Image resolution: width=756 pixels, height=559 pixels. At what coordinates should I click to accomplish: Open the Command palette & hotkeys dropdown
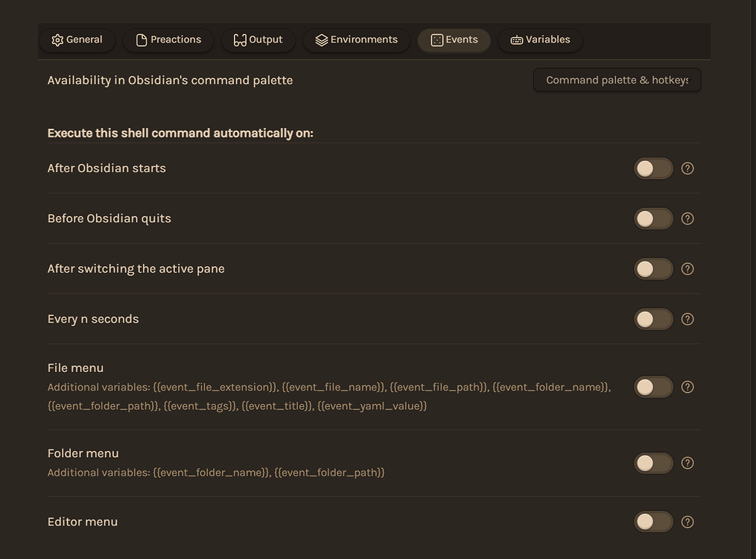click(617, 80)
